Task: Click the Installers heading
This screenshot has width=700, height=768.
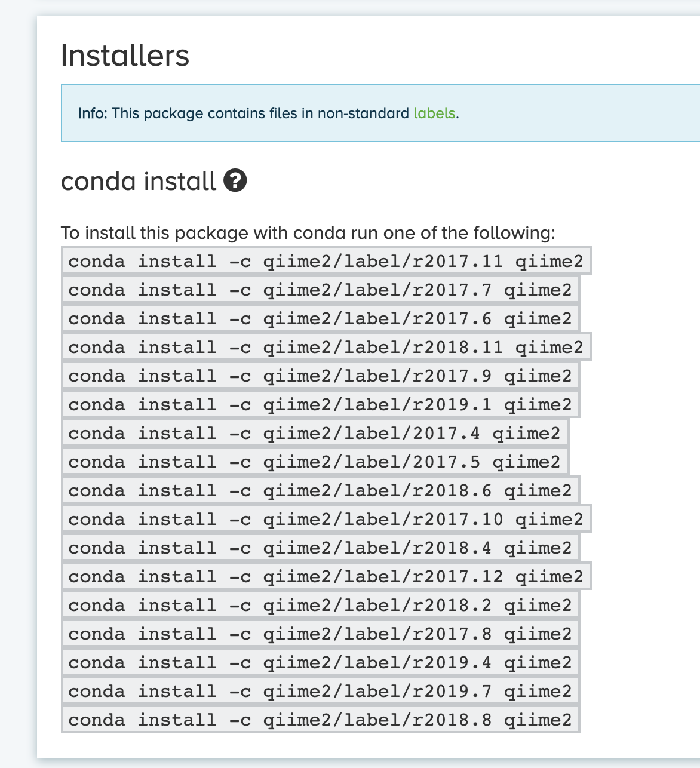Action: point(125,56)
